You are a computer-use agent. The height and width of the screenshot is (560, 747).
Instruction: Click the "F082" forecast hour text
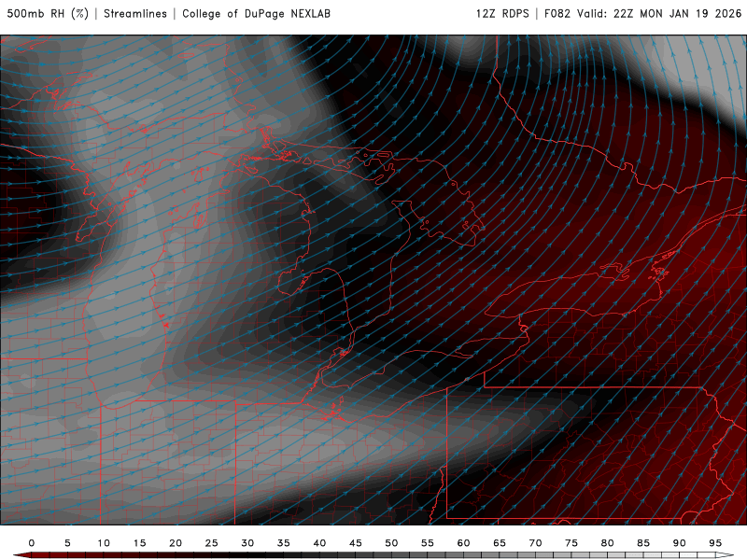(x=557, y=14)
